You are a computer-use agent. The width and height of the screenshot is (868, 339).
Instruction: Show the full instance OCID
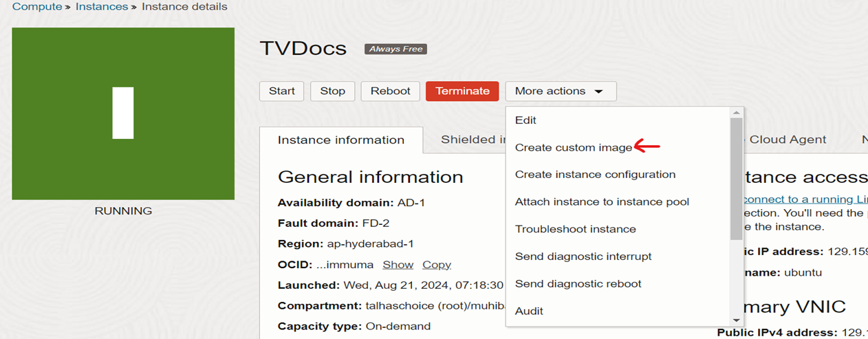point(398,265)
